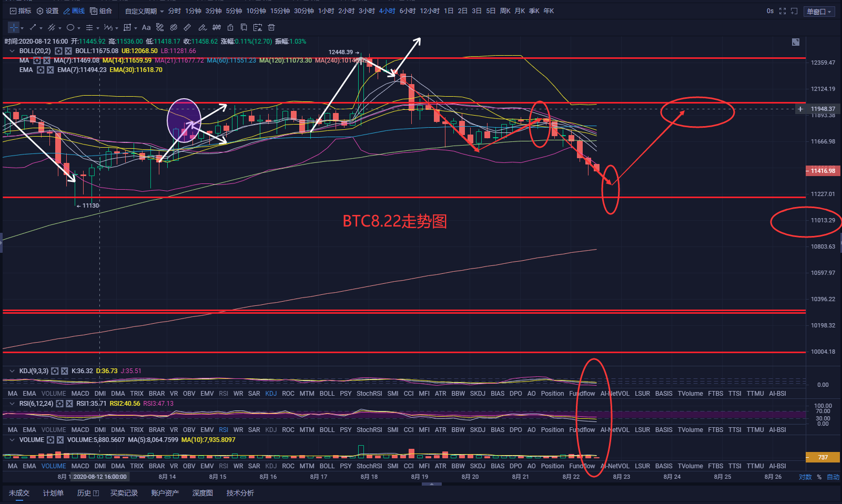Image resolution: width=842 pixels, height=504 pixels.
Task: Switch to the 深度图 tab
Action: (202, 493)
